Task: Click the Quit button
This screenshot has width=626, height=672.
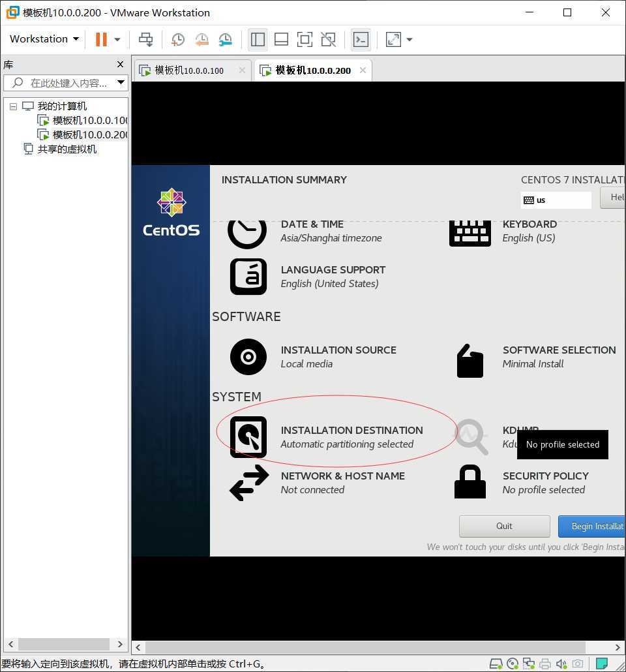Action: click(x=504, y=527)
